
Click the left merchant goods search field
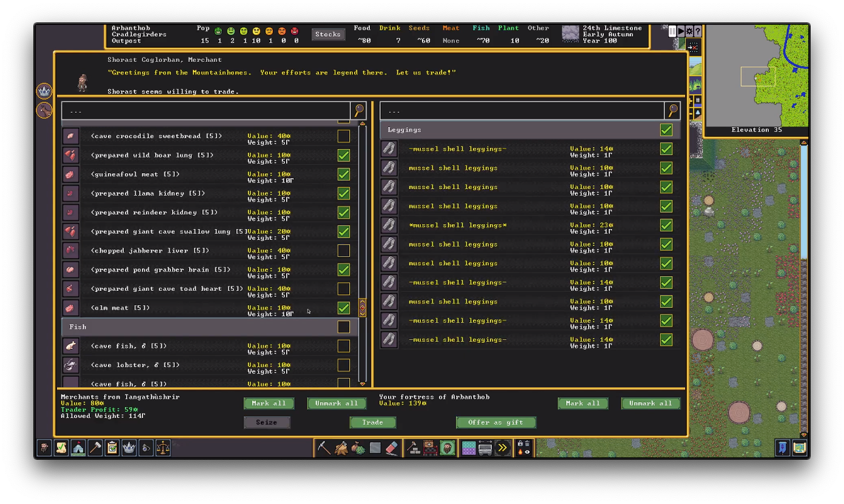click(x=206, y=111)
